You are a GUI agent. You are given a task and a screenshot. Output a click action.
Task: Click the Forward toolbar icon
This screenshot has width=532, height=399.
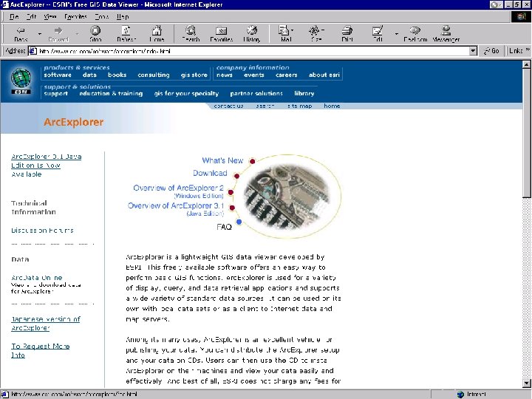(58, 30)
